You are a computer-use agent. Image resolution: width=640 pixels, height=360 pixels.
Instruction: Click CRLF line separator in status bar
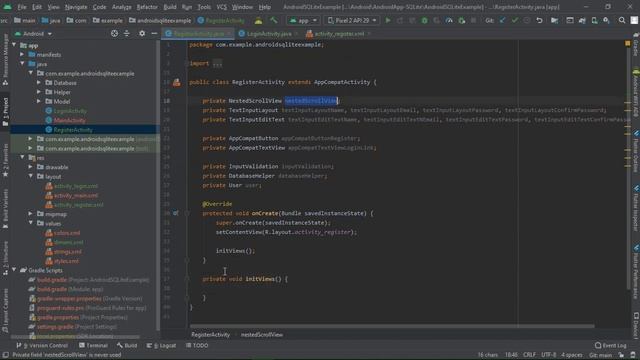coord(529,355)
